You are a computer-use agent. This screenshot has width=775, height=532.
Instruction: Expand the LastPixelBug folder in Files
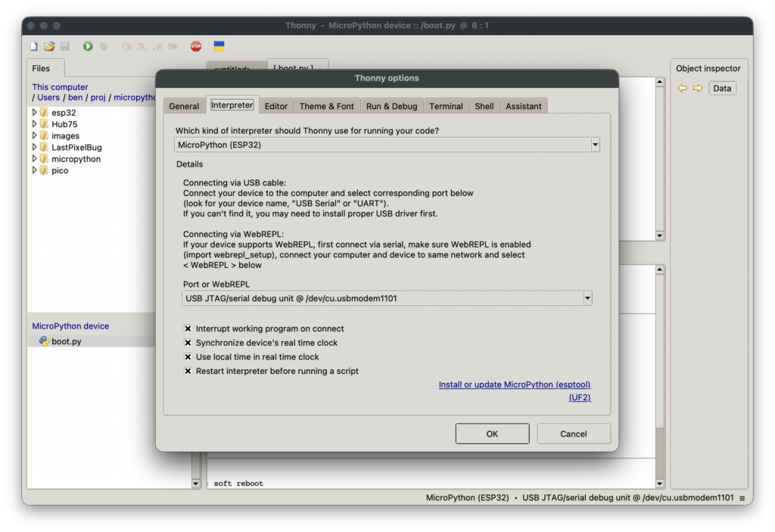(x=34, y=148)
